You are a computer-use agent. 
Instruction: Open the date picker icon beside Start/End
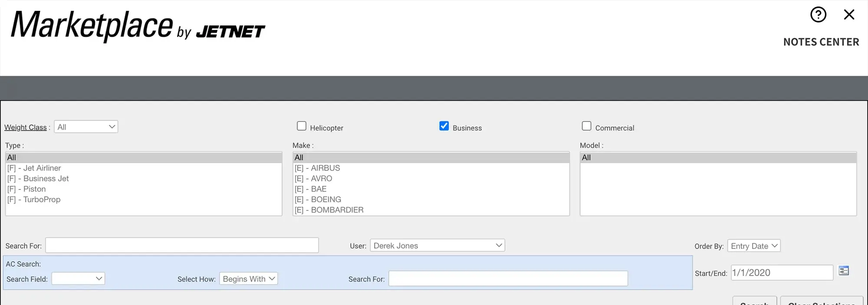click(843, 271)
